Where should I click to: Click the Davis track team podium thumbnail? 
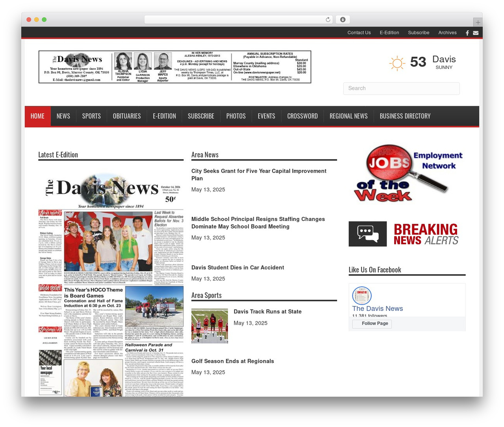(x=209, y=326)
